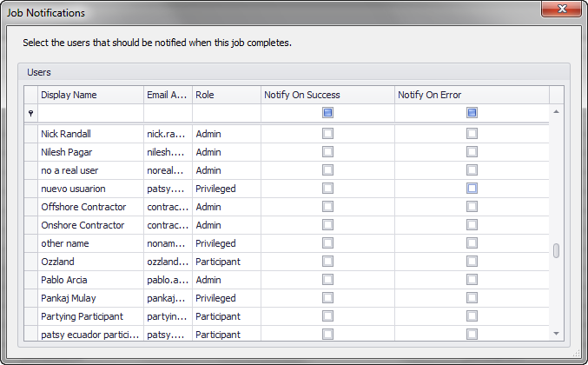The width and height of the screenshot is (588, 365).
Task: Click the Email Address filter field
Action: [x=168, y=113]
